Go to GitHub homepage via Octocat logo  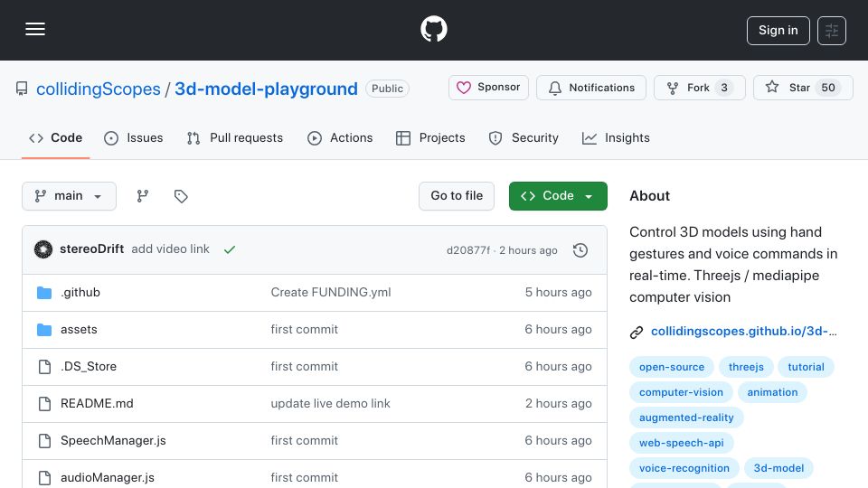pyautogui.click(x=433, y=29)
